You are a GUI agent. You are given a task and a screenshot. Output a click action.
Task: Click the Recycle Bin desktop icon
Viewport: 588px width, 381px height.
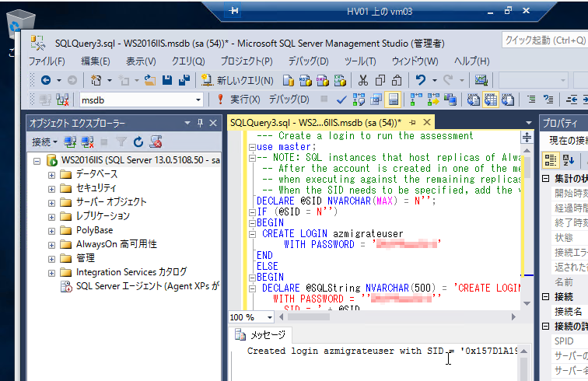[x=19, y=23]
